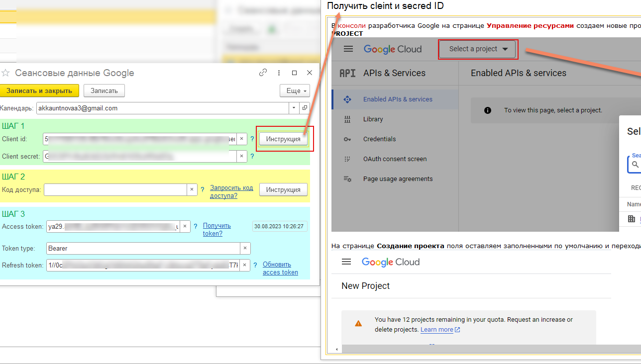Viewport: 641px width, 364px height.
Task: Open the Select a project dropdown
Action: coord(478,49)
